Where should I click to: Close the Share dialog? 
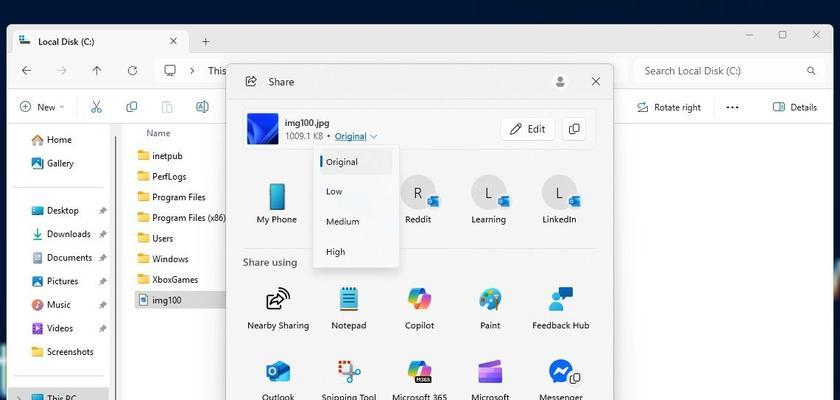(x=596, y=81)
